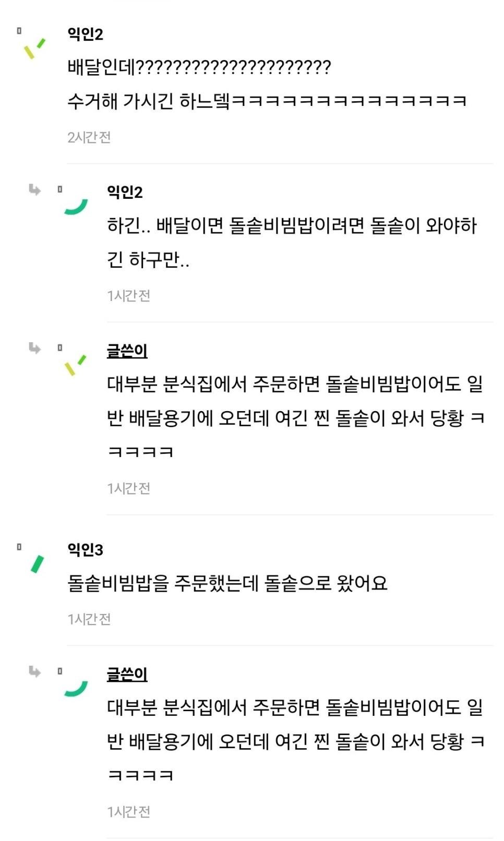Tap the comment text starting with "배달인데???"
504x841 pixels.
[199, 67]
